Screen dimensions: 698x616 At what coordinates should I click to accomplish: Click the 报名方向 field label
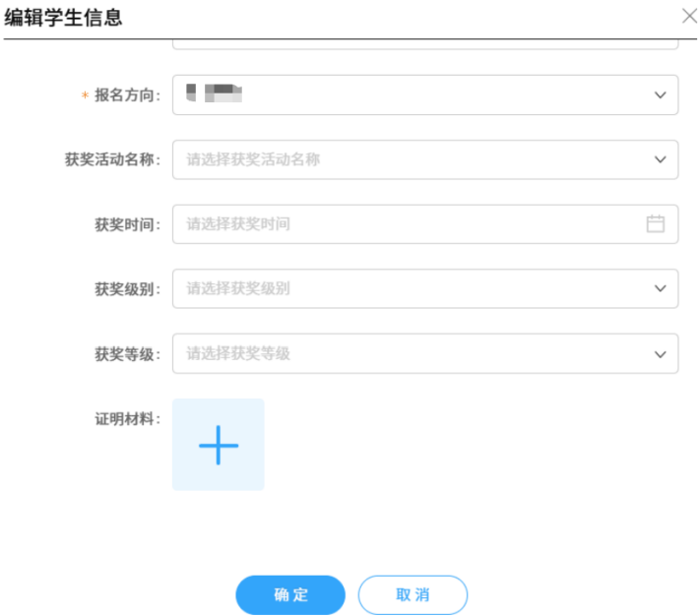pos(127,95)
